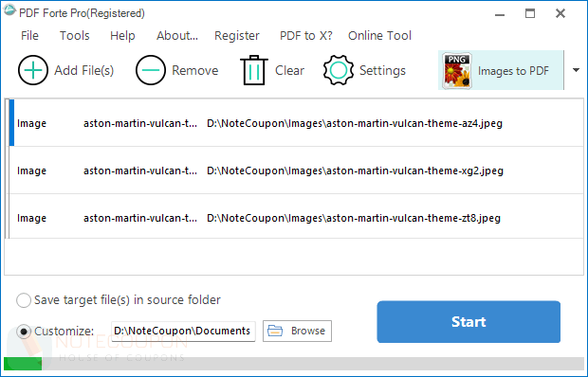The height and width of the screenshot is (377, 588).
Task: Select the Customize radio button
Action: 24,332
